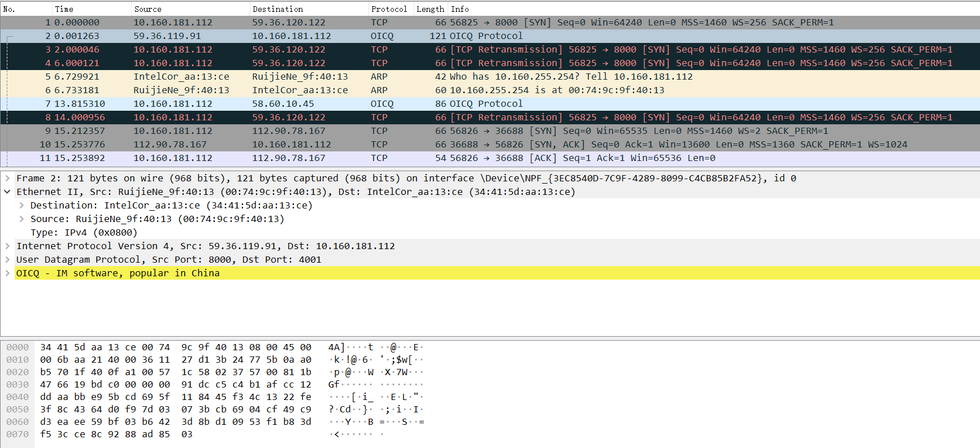This screenshot has width=980, height=448.
Task: Click length 121 in packet 2
Action: point(438,36)
